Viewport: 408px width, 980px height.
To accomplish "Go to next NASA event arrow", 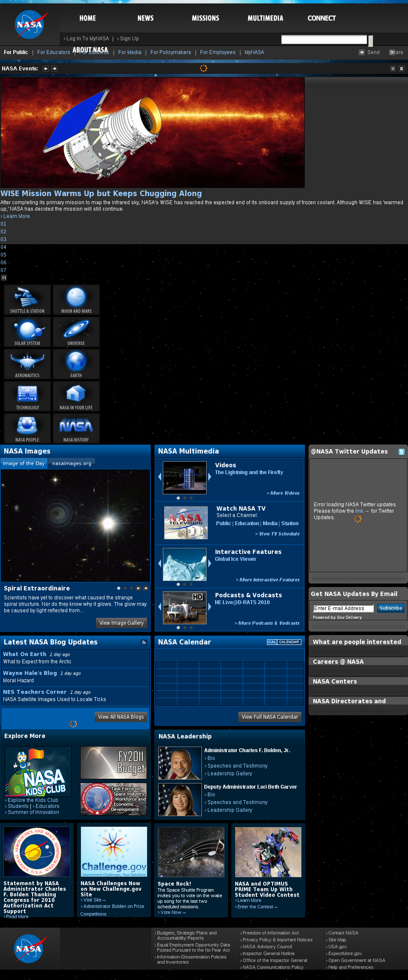I will coord(54,69).
